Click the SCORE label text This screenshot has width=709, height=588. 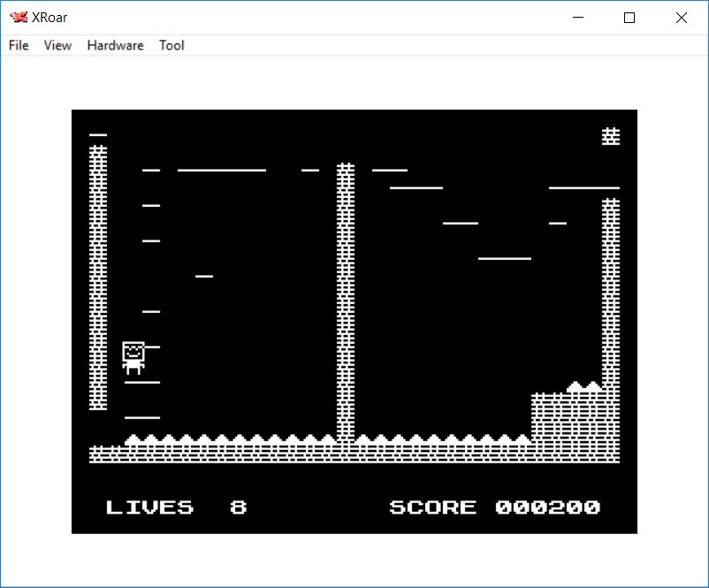click(432, 508)
